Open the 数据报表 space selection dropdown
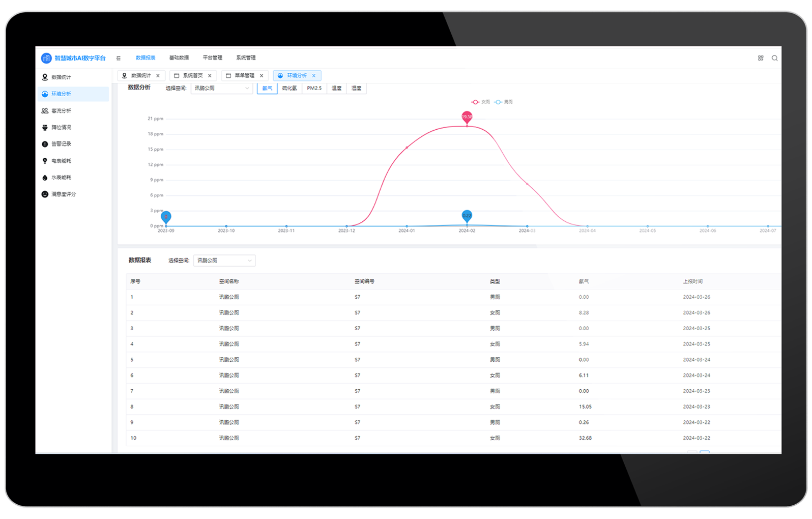The width and height of the screenshot is (812, 519). tap(224, 261)
